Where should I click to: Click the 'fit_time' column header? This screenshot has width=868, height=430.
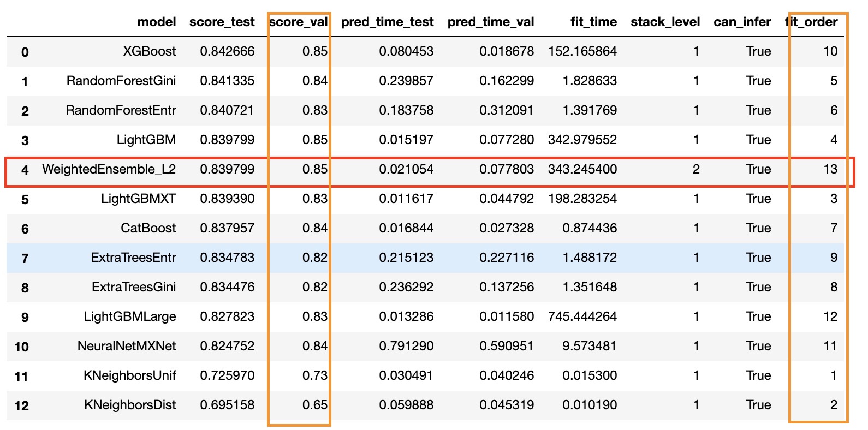(593, 22)
